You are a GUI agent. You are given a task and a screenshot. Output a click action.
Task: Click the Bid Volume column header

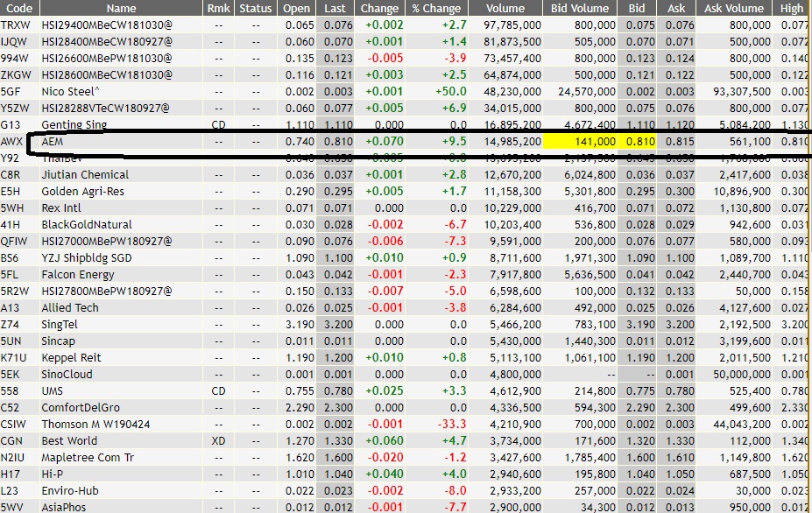580,8
